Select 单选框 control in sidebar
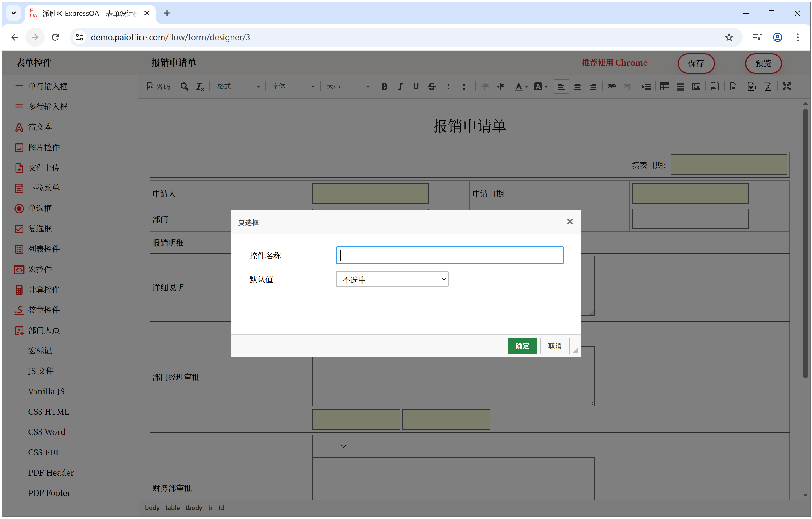 [x=40, y=208]
